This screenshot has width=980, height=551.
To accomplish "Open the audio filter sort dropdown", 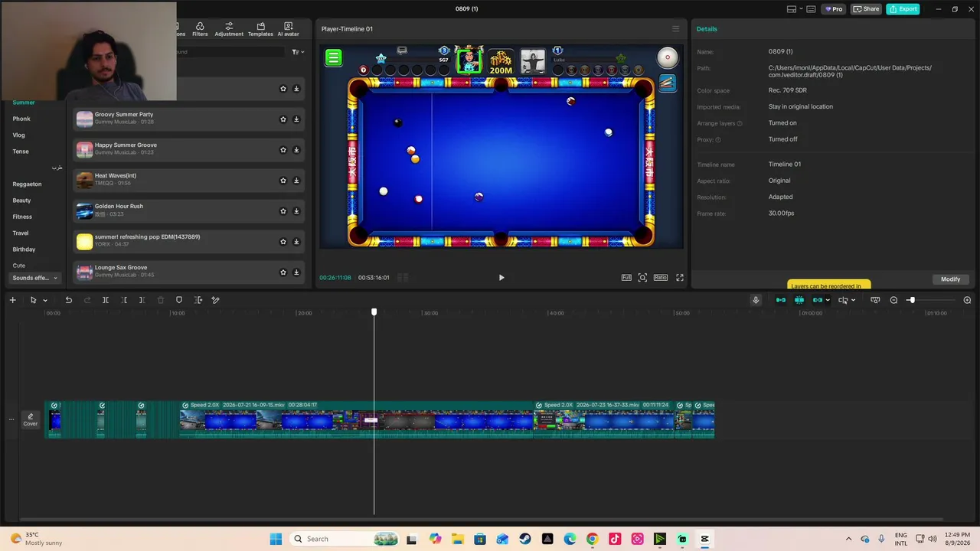I will point(298,52).
